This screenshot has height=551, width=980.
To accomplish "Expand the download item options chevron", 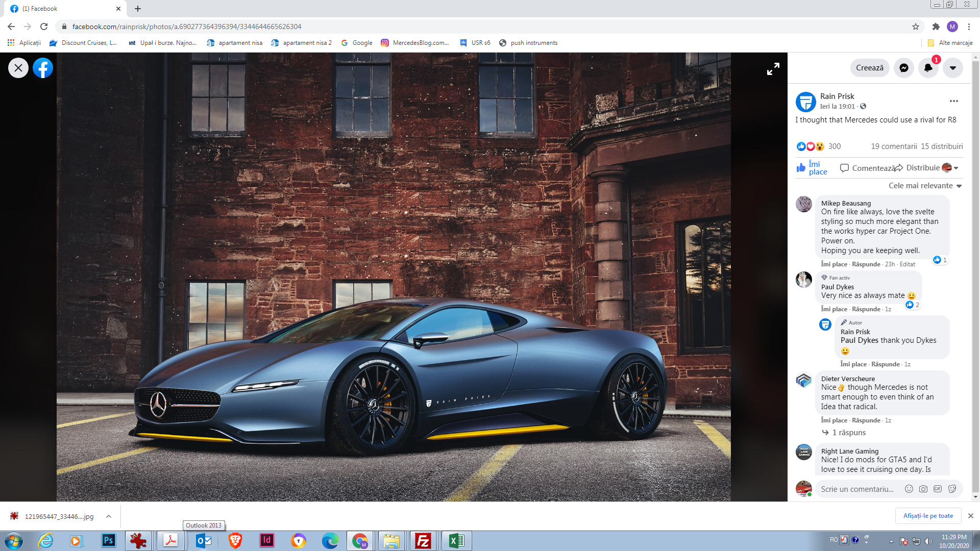I will [x=109, y=516].
